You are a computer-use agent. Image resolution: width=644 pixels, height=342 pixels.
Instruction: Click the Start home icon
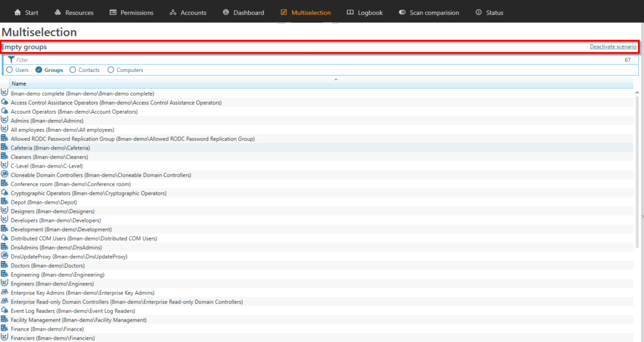coord(18,12)
